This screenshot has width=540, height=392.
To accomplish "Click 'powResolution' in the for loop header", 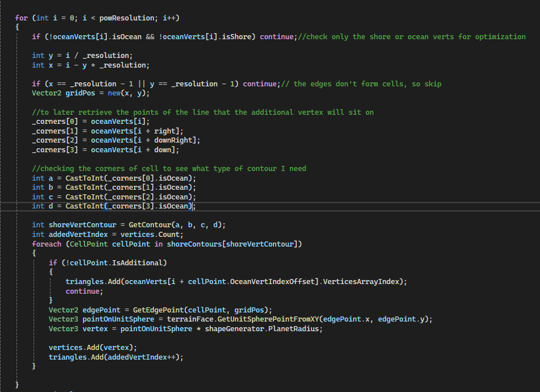I will [126, 18].
